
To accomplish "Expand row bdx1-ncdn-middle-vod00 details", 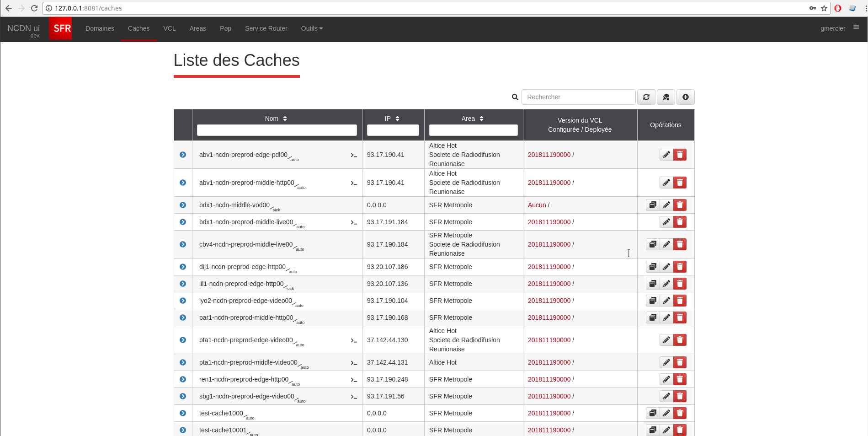I will click(x=183, y=205).
